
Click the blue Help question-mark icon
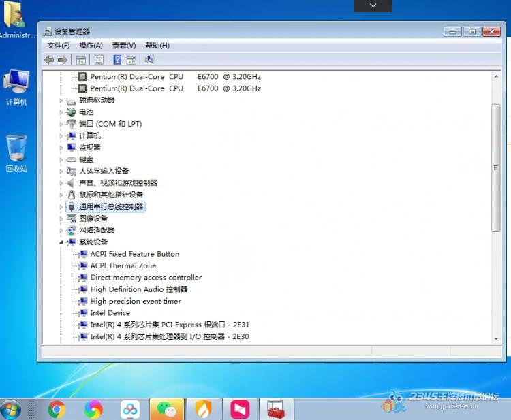[117, 60]
